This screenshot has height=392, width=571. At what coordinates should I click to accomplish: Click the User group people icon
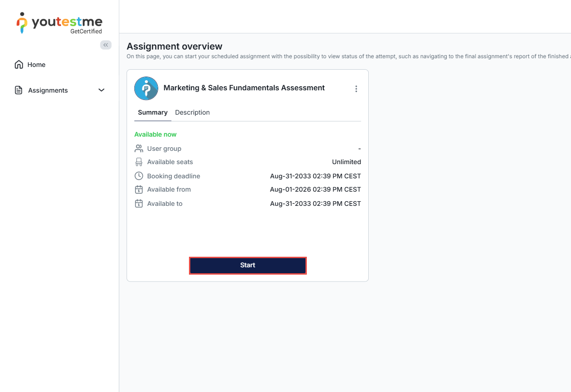(x=139, y=149)
